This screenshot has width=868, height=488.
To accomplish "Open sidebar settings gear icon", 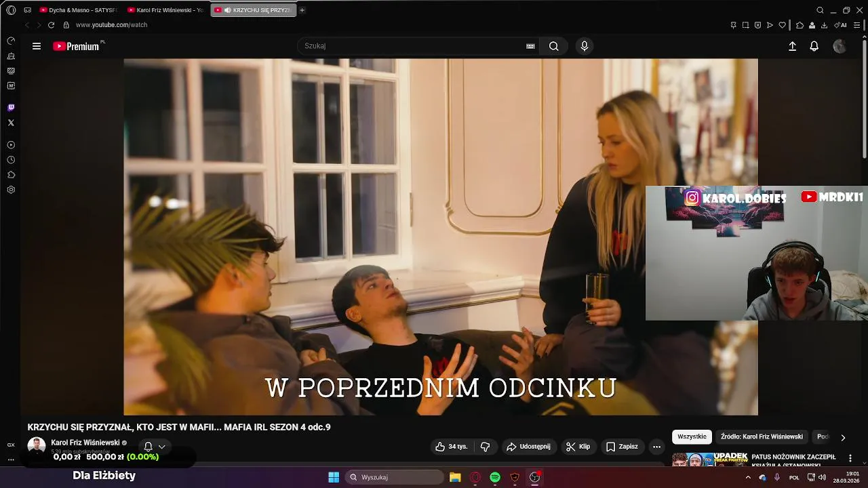I will tap(11, 190).
